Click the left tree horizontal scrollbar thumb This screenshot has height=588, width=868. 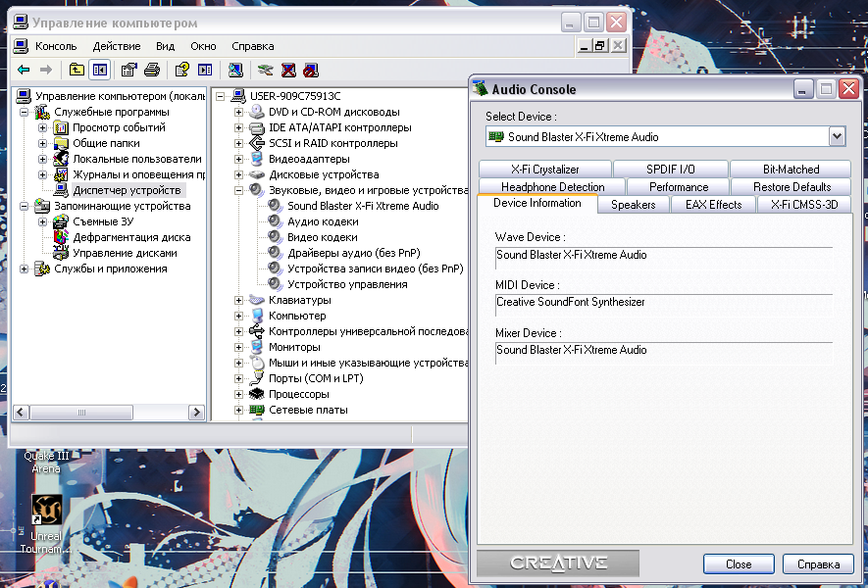81,413
